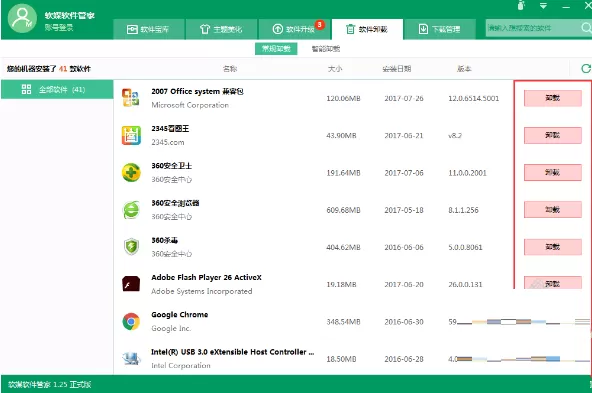
Task: Select the 软件卸载 tab
Action: [367, 29]
